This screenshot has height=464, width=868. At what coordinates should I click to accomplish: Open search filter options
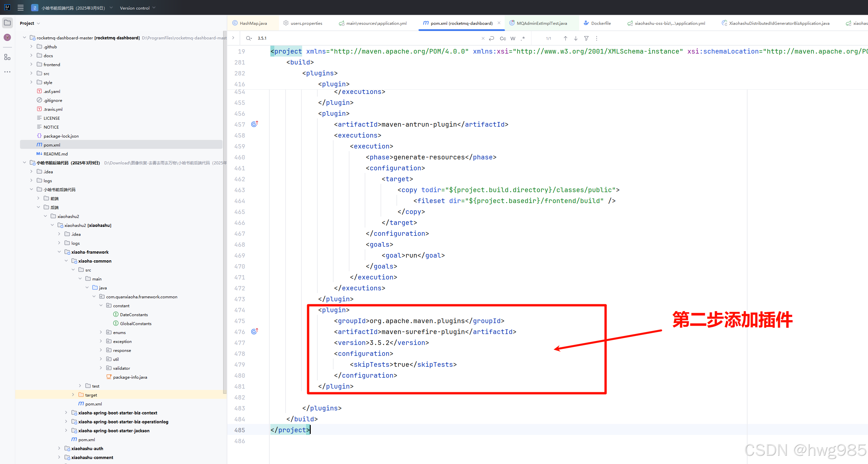point(586,38)
